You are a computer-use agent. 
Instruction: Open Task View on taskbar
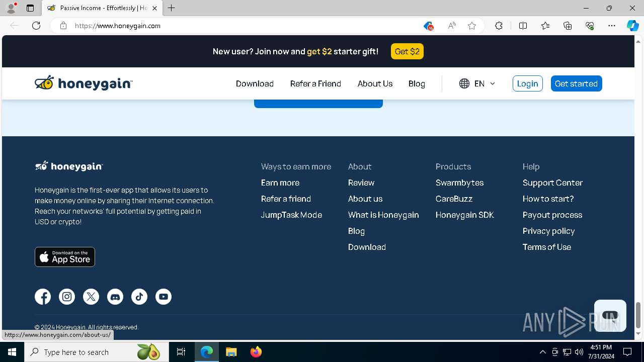pos(181,352)
